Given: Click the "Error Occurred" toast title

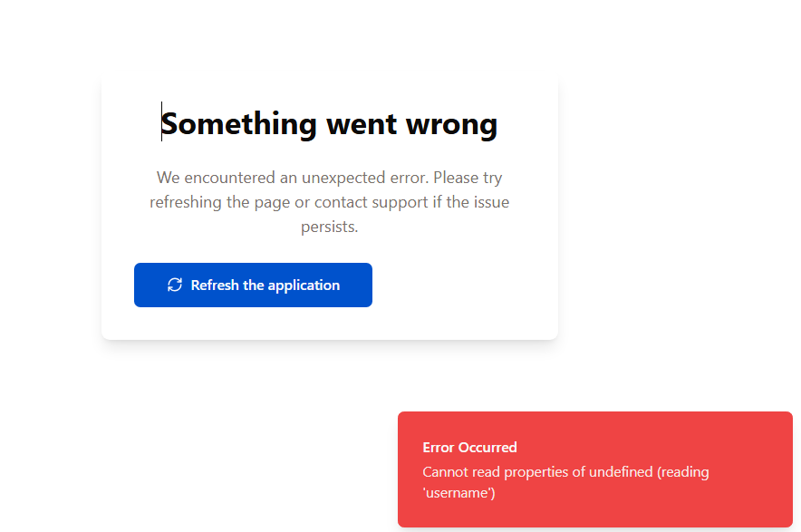Looking at the screenshot, I should coord(469,448).
